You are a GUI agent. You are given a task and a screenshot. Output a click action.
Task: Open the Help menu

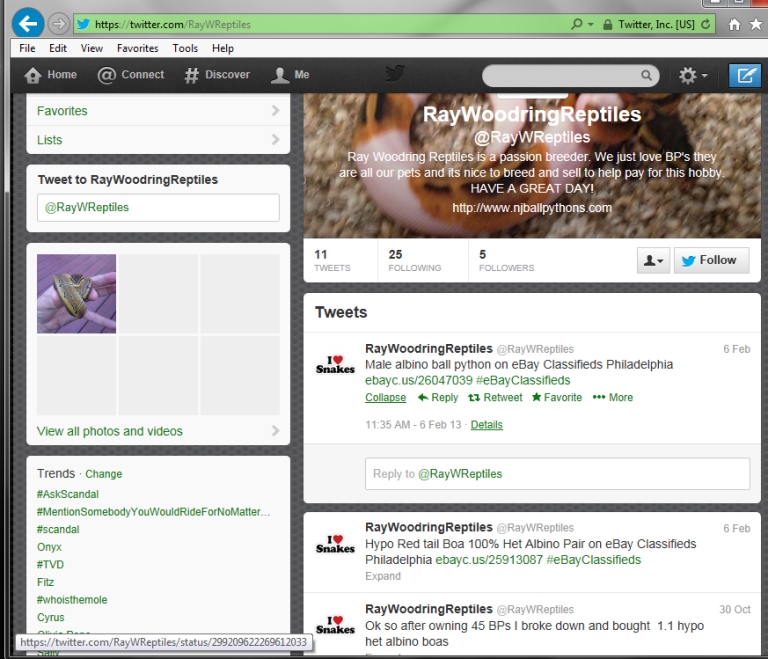point(223,48)
